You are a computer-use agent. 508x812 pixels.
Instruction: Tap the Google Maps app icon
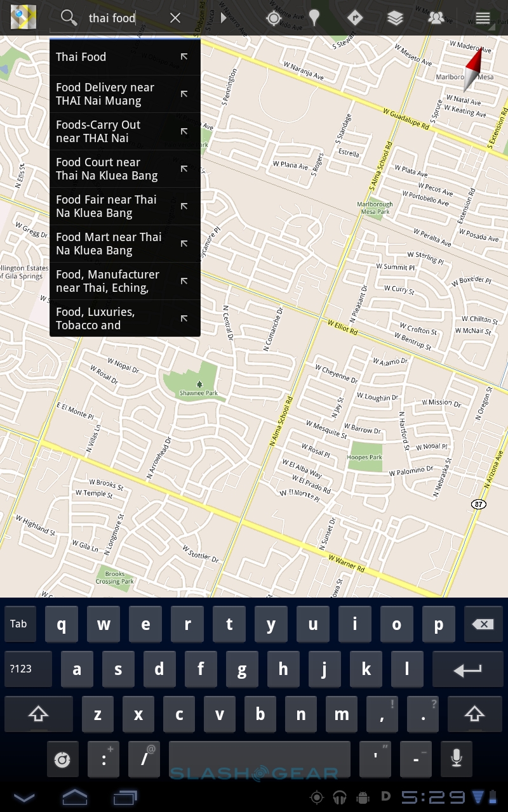point(23,17)
